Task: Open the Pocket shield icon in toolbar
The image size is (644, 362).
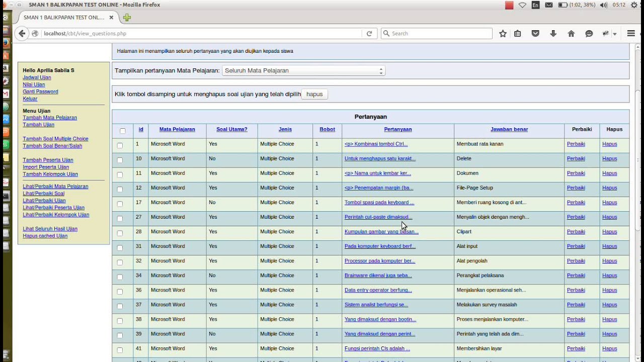Action: [535, 34]
